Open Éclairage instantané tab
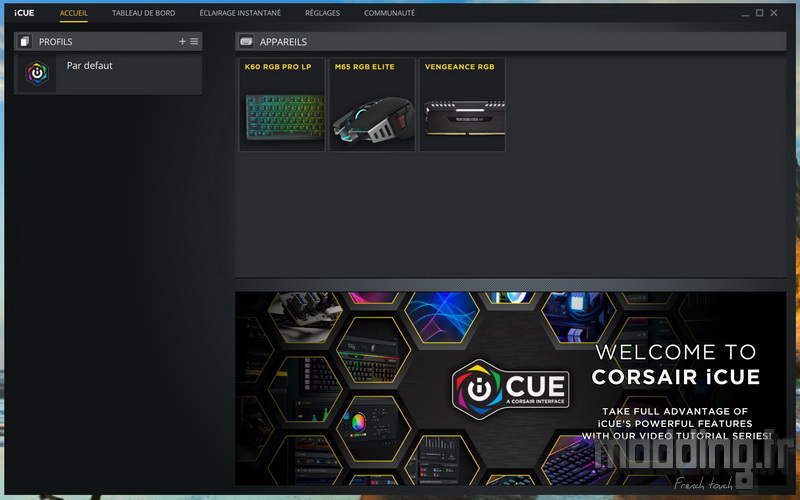 coord(240,13)
